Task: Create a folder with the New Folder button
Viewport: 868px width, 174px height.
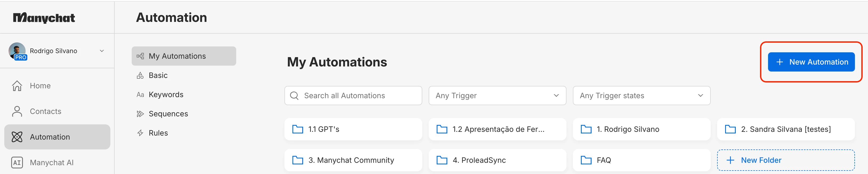Action: [785, 160]
